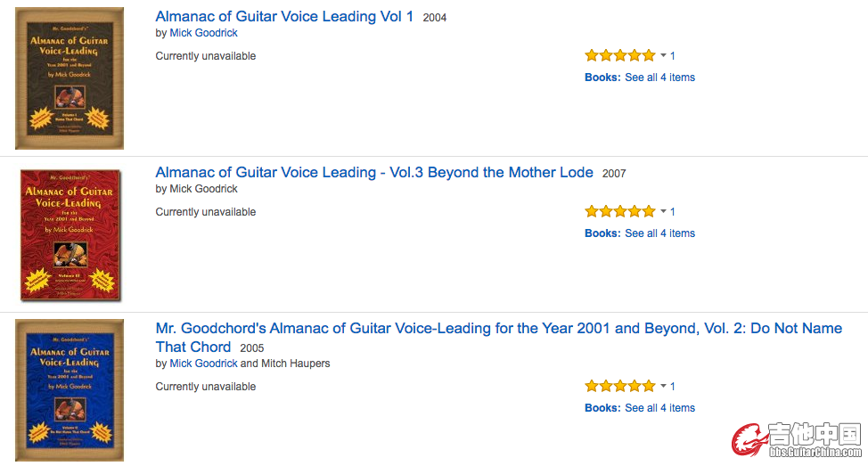Open "Almanac of Guitar Voice Leading Vol 1" title
The height and width of the screenshot is (466, 868).
pyautogui.click(x=284, y=16)
